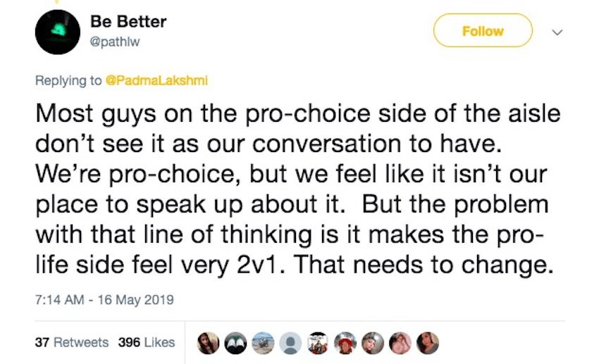Open the @pathlw handle link

(113, 41)
